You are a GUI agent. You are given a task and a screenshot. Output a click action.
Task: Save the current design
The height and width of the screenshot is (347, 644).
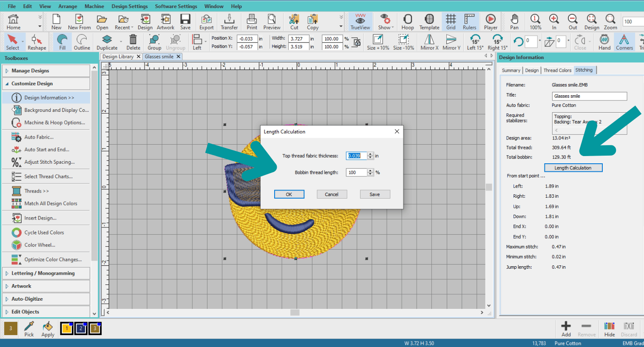tap(185, 22)
